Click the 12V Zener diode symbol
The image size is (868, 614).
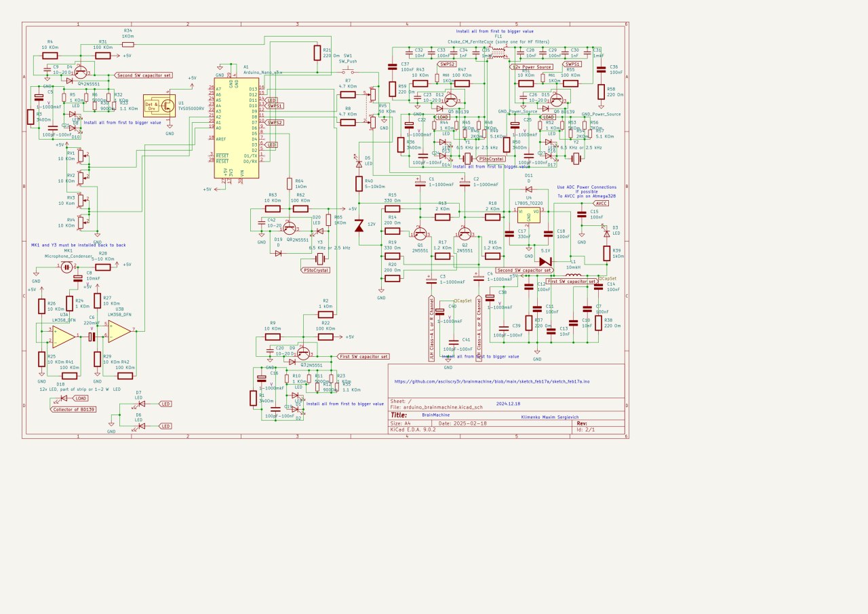click(359, 227)
